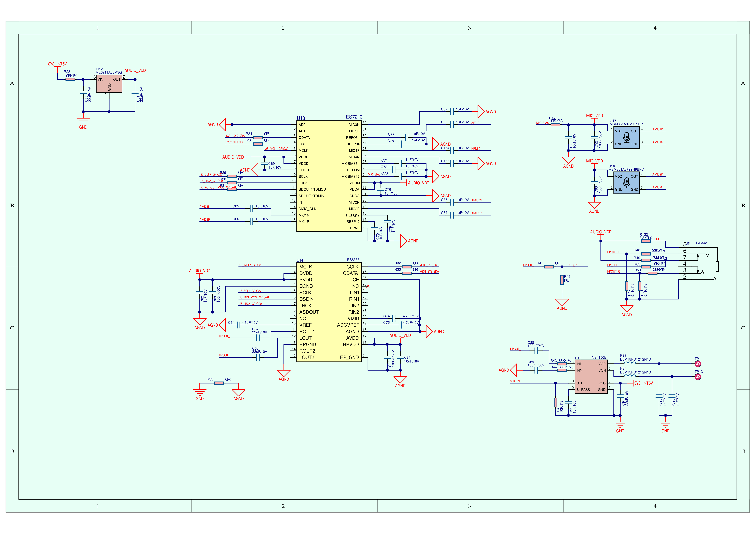Image resolution: width=756 pixels, height=534 pixels.
Task: Click the BYPASS pin label on NS4150B
Action: tap(583, 390)
